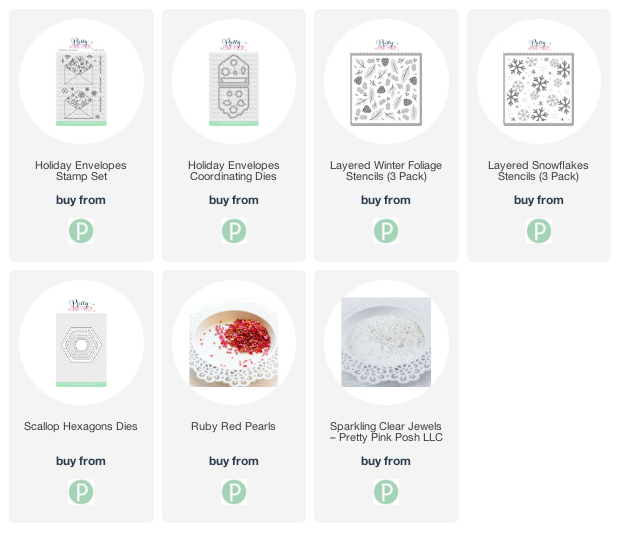Select the Scallop Hexagons Dies title text

[x=81, y=426]
